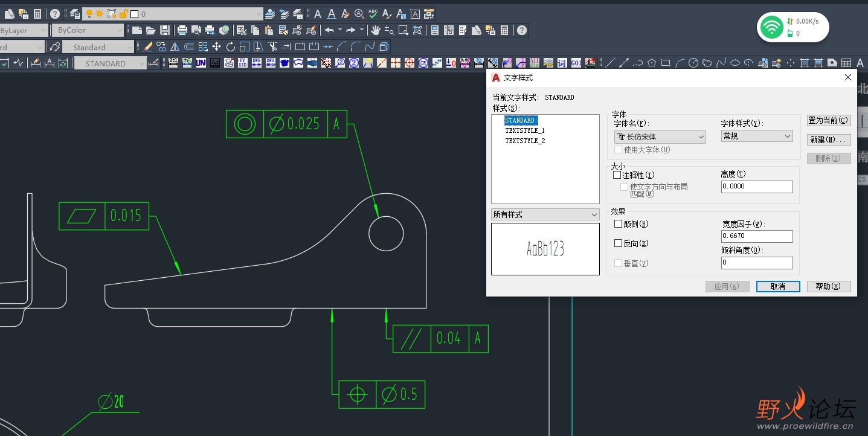868x436 pixels.
Task: Open the 所有样式 filter dropdown
Action: pyautogui.click(x=545, y=214)
